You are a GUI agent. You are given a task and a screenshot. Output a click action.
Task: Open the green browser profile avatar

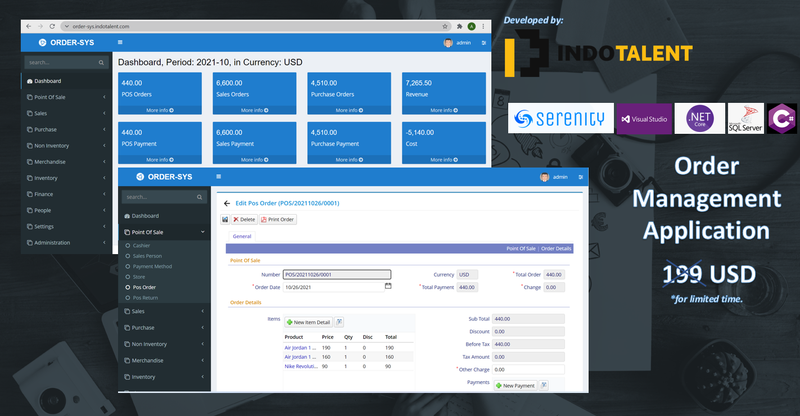pyautogui.click(x=471, y=26)
